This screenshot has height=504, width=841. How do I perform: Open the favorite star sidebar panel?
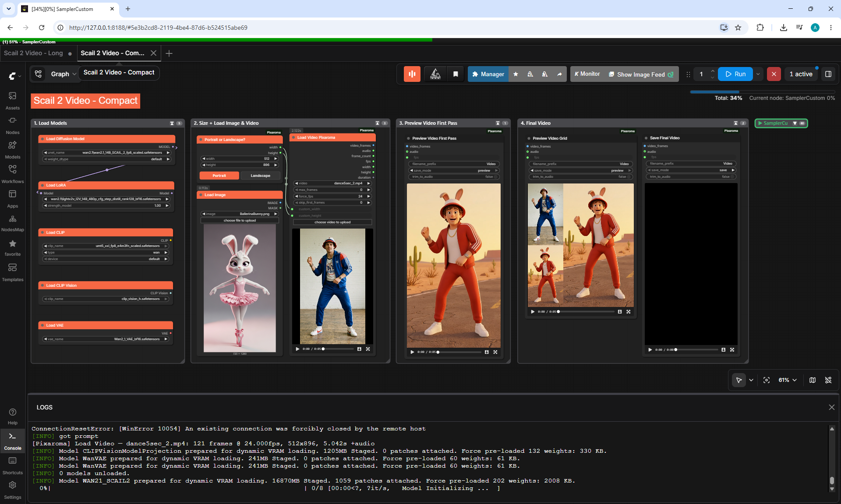(x=13, y=247)
